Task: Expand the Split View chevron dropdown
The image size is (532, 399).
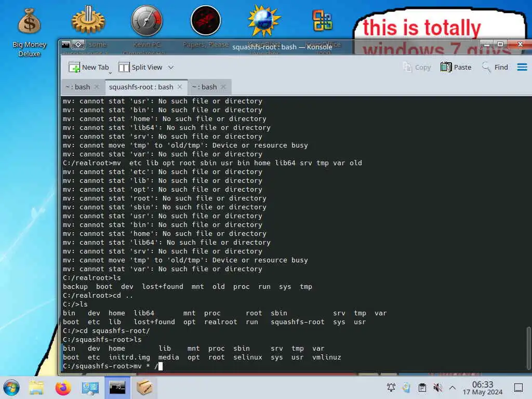Action: [x=170, y=68]
